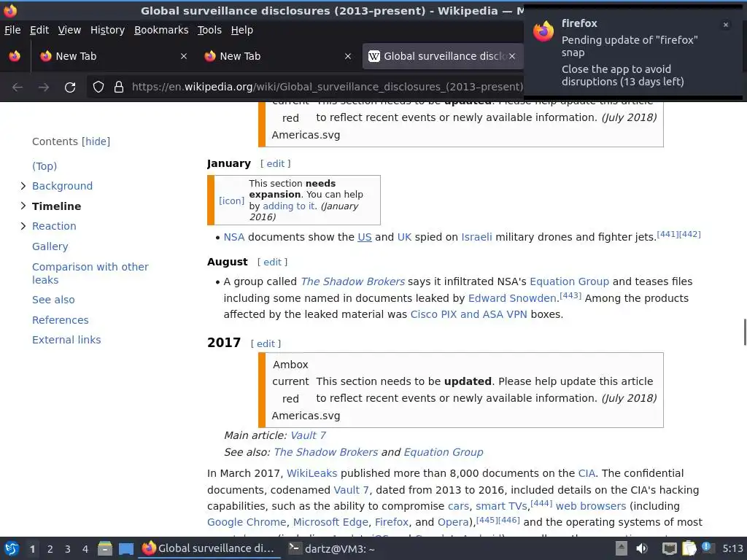Dismiss the firefox snap update notification

click(x=726, y=25)
